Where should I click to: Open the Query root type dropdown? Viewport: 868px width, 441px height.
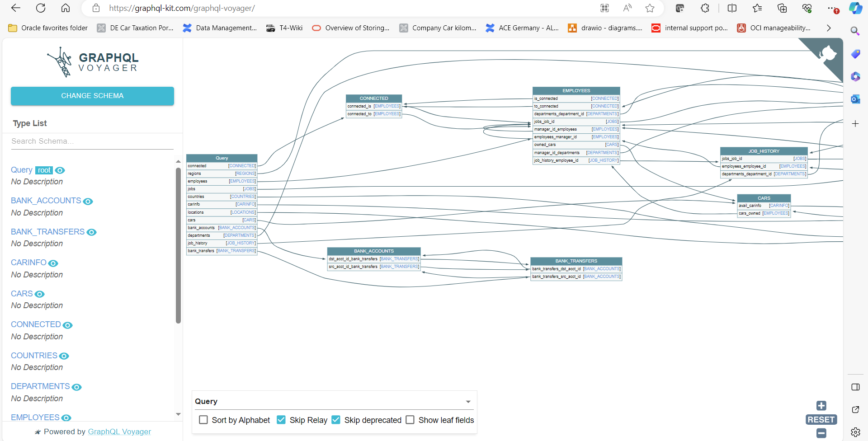point(468,401)
